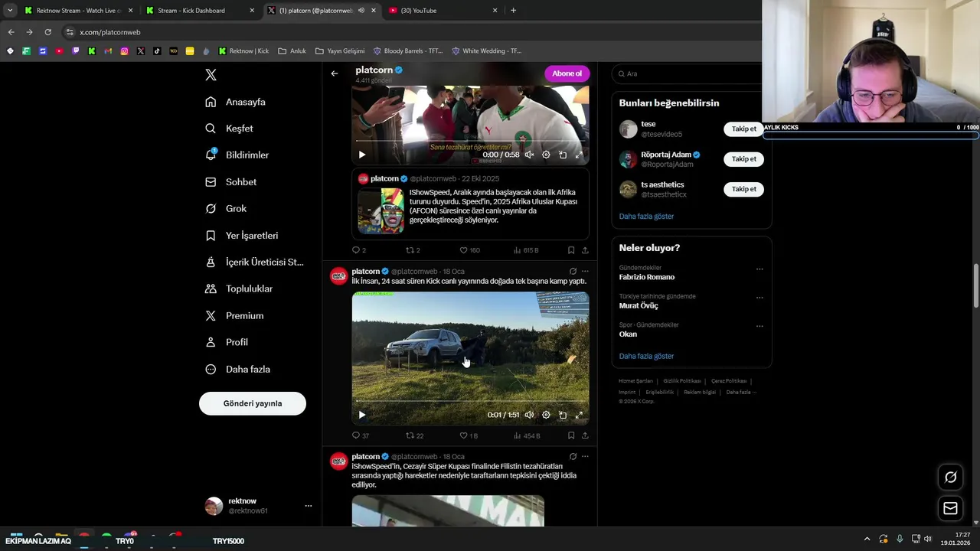Open floating Grok button
This screenshot has width=980, height=551.
point(950,477)
